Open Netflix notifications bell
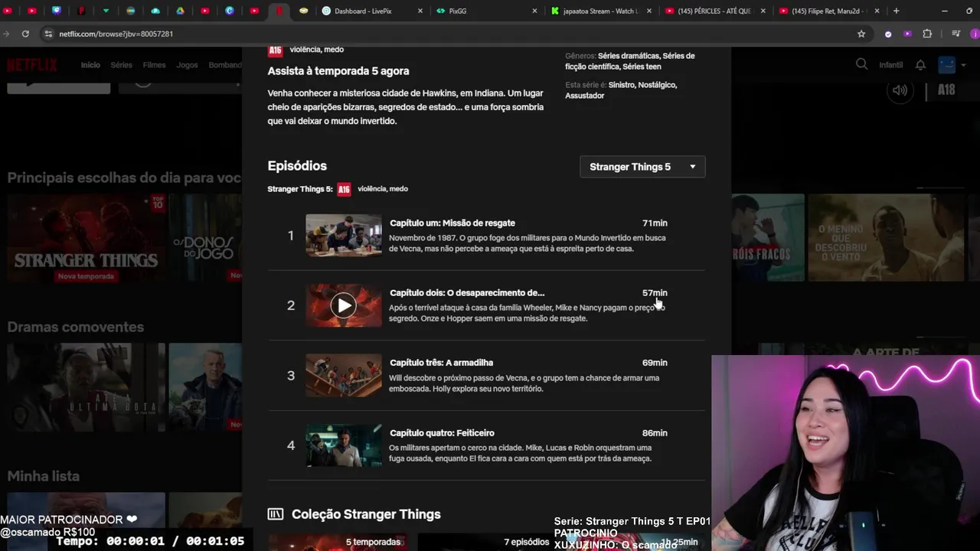Viewport: 980px width, 551px height. click(920, 65)
